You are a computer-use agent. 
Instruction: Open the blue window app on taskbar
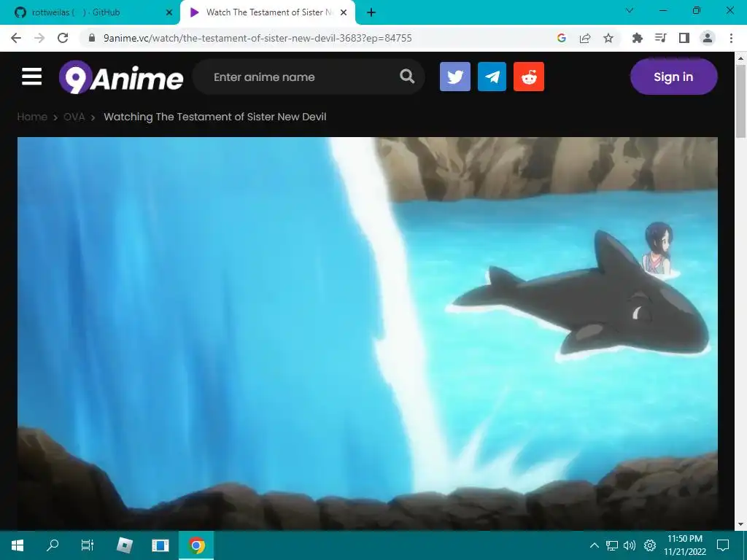click(x=160, y=545)
